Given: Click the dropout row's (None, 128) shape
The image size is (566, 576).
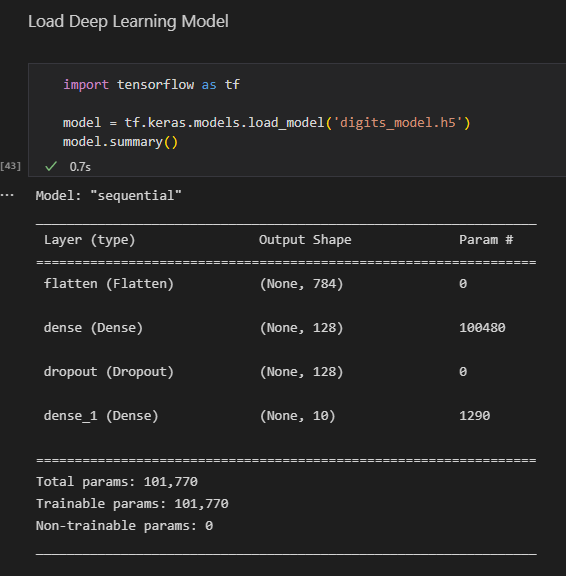Looking at the screenshot, I should [301, 372].
